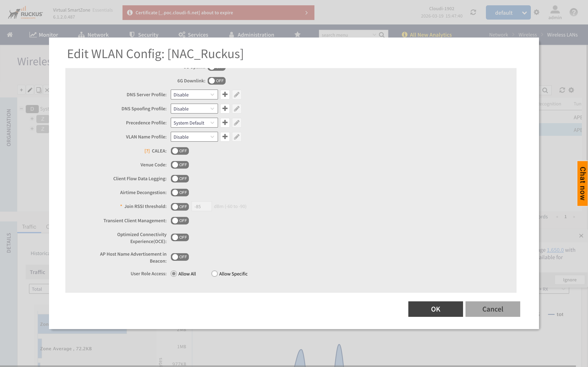The width and height of the screenshot is (588, 367).
Task: Edit the DNS Spoofing Profile
Action: pos(237,108)
